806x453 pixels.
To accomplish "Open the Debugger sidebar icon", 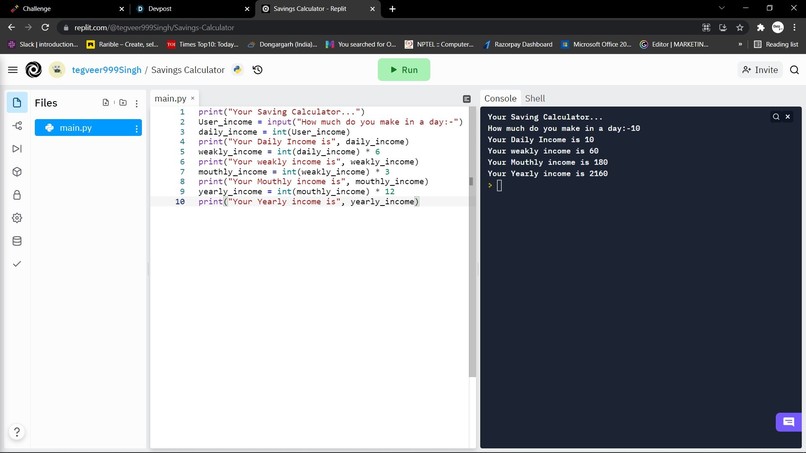I will (17, 149).
